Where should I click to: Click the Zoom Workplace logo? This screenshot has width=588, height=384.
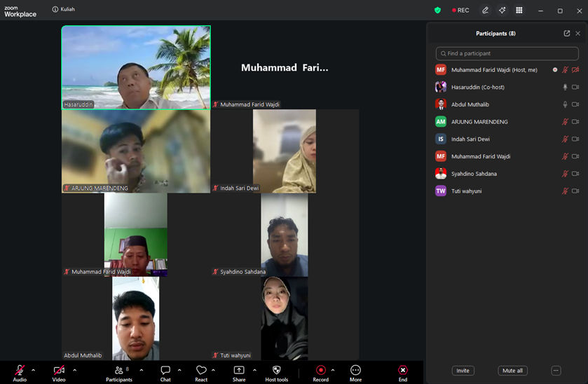(x=20, y=12)
